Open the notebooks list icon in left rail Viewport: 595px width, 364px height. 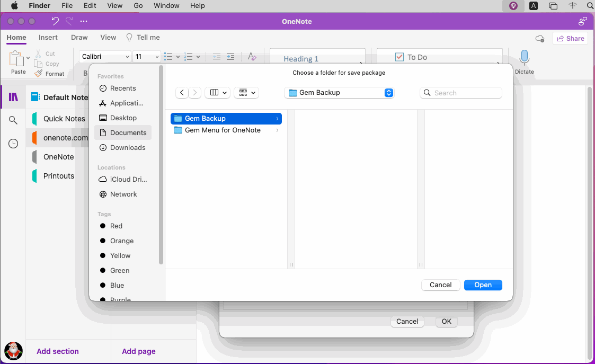[x=13, y=97]
